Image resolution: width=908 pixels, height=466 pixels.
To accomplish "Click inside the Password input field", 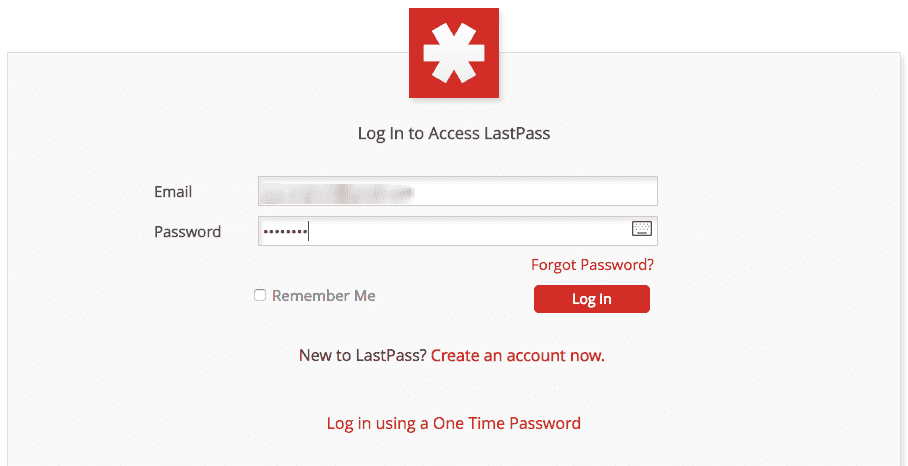I will click(457, 231).
